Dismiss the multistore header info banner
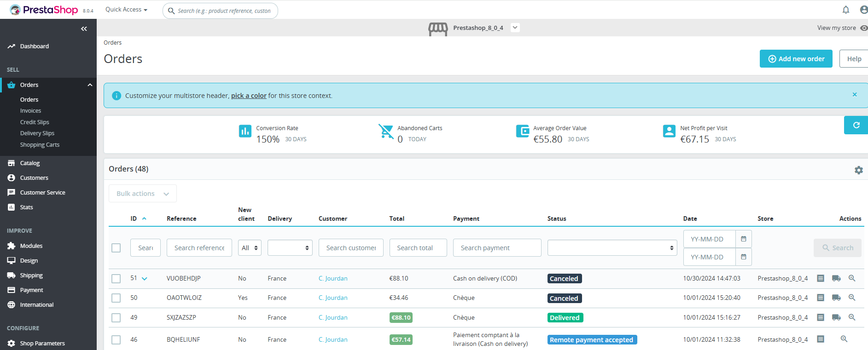The width and height of the screenshot is (868, 350). (x=855, y=95)
